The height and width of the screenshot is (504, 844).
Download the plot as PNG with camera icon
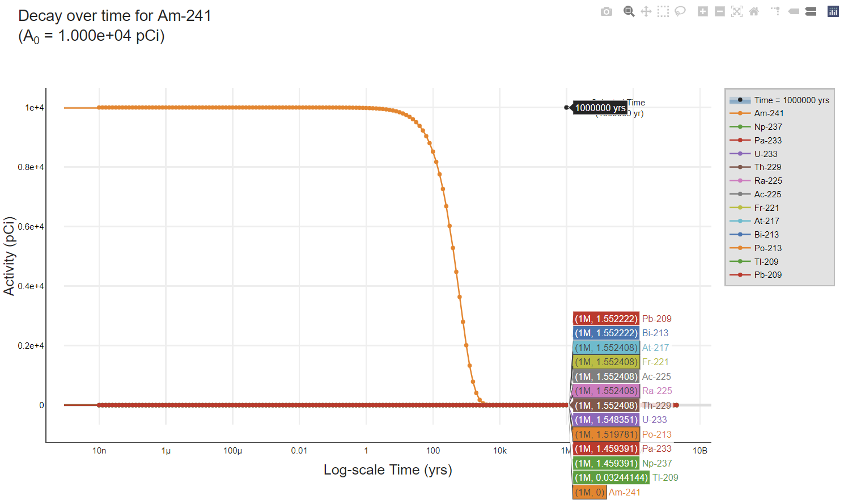[x=607, y=11]
